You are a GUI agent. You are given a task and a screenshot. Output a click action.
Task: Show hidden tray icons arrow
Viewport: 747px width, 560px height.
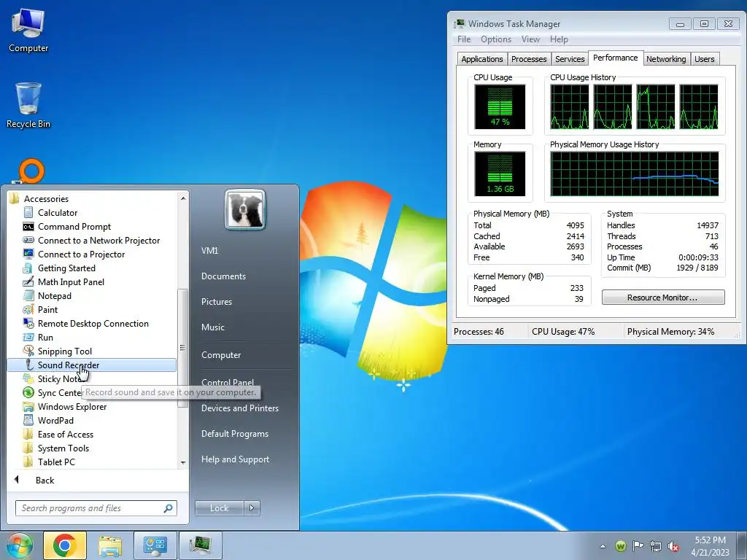coord(603,546)
